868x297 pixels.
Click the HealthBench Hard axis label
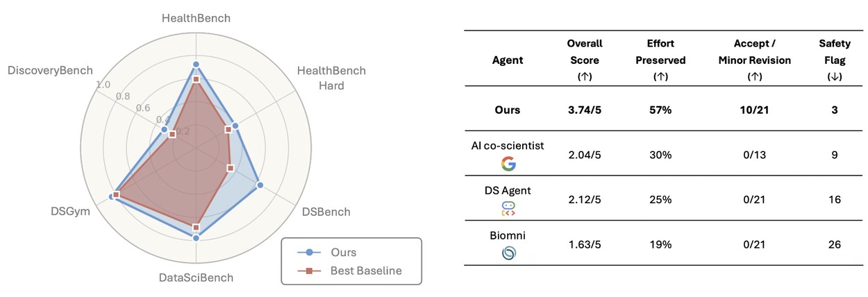click(x=331, y=78)
